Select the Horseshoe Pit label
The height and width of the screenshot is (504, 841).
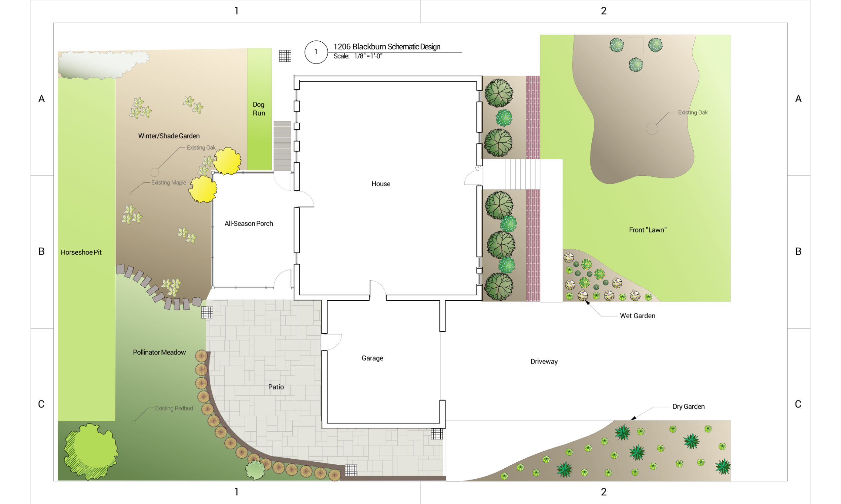[x=81, y=252]
